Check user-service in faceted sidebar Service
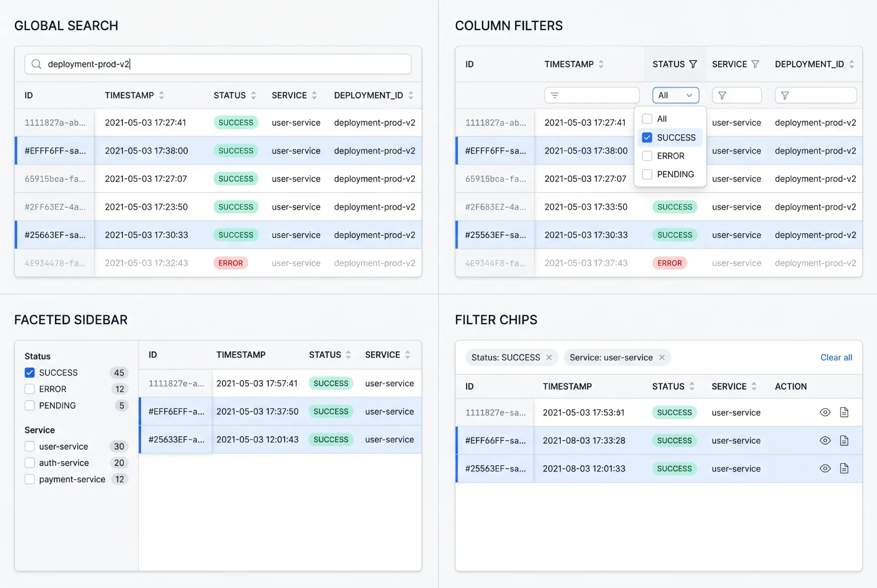This screenshot has width=877, height=588. click(x=30, y=446)
